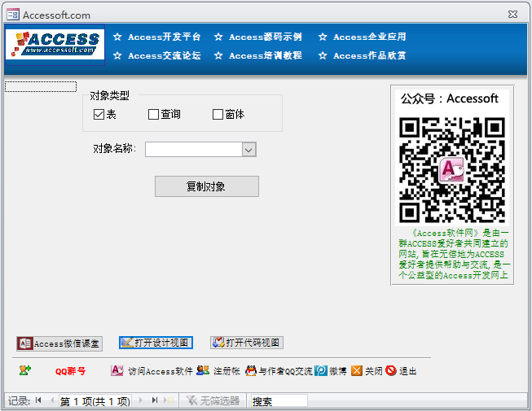532x411 pixels.
Task: Click the 打开设计视图 button
Action: (x=156, y=343)
